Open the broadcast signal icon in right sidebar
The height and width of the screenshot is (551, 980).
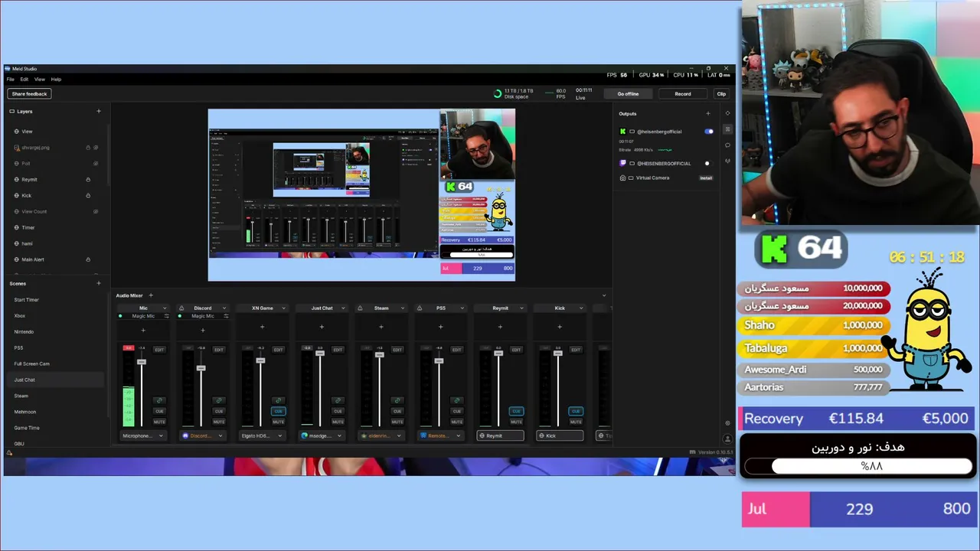[x=727, y=161]
